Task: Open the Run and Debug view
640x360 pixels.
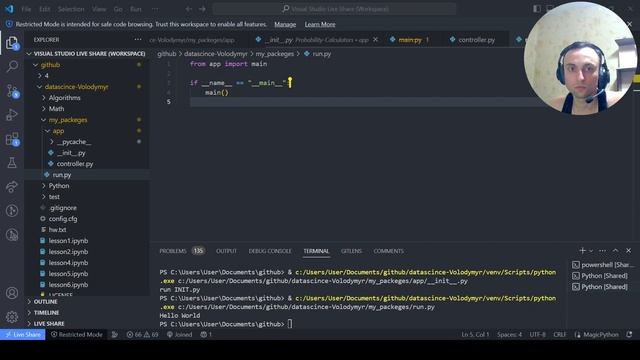Action: (x=12, y=115)
